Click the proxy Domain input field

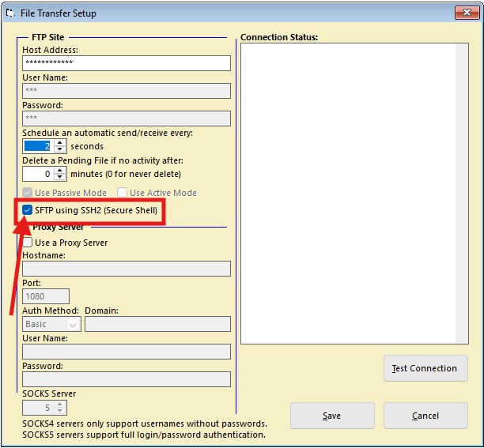click(157, 324)
